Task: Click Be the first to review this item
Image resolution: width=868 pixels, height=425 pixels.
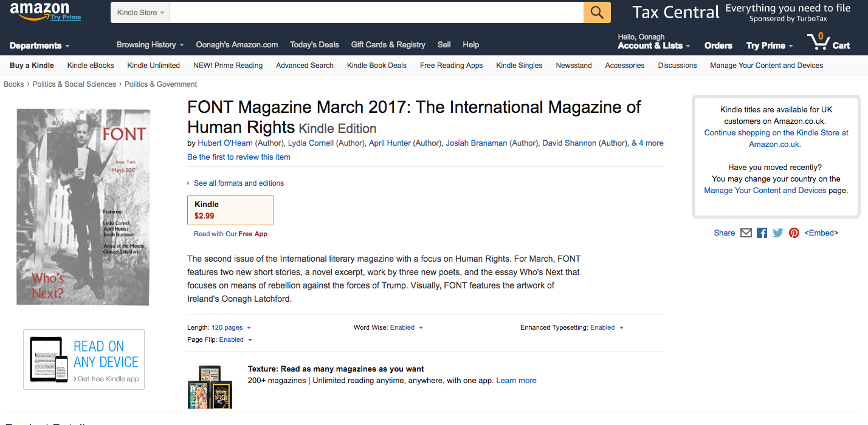Action: (239, 157)
